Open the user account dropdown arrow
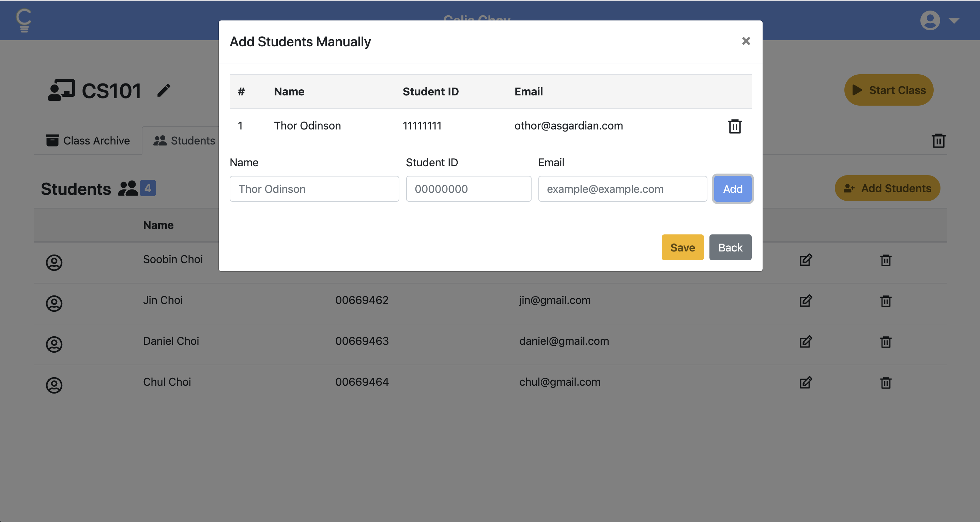Screen dimensions: 980x522 [x=954, y=20]
